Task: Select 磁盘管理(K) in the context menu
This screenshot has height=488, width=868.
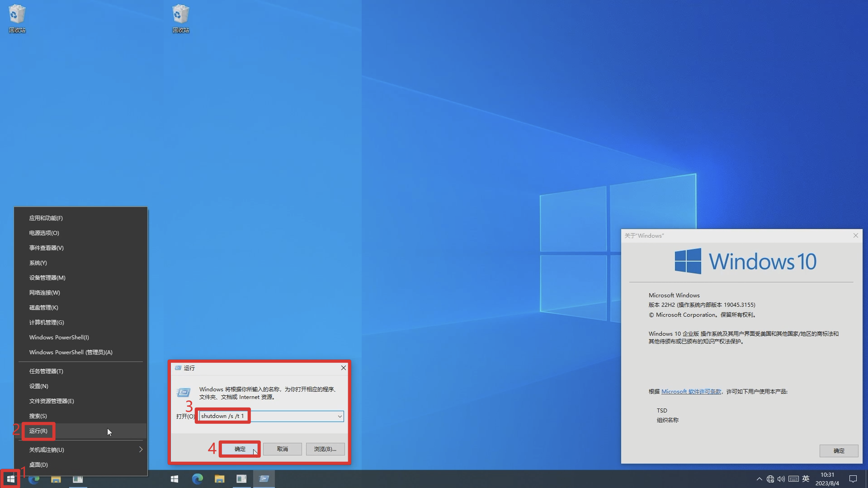Action: [81, 307]
